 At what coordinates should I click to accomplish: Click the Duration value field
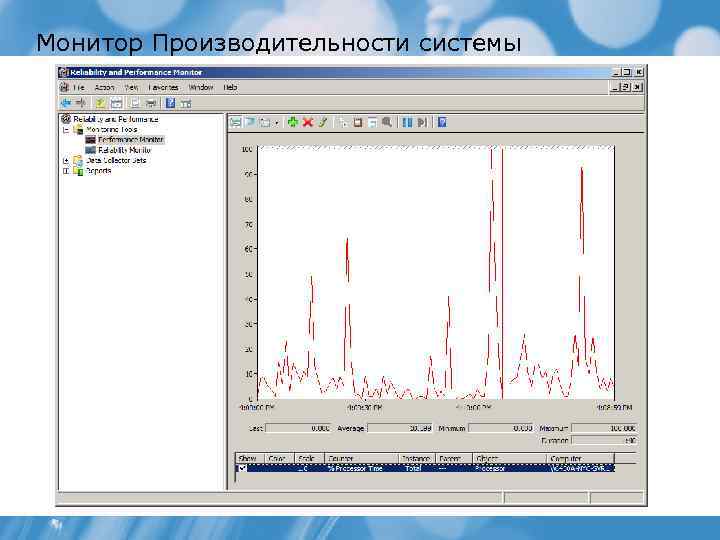[x=604, y=440]
